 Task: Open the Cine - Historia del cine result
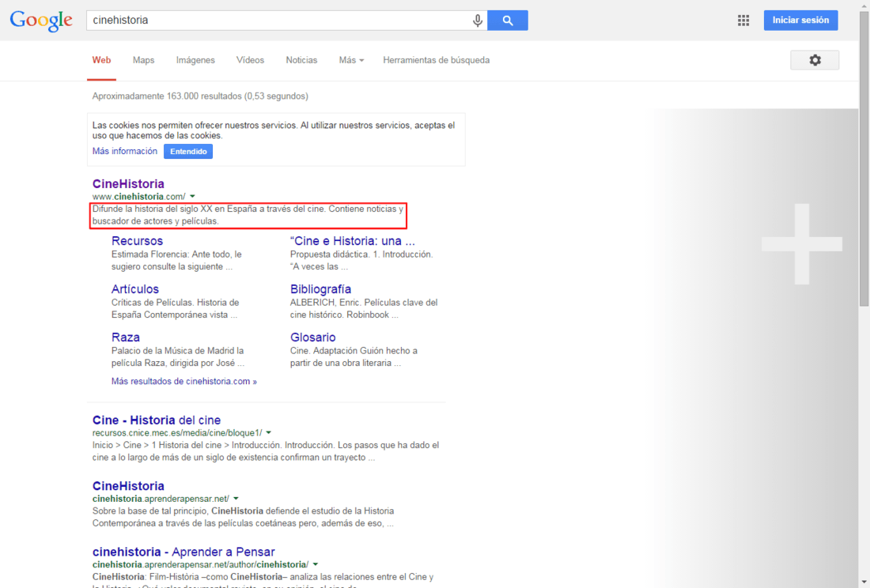(157, 420)
